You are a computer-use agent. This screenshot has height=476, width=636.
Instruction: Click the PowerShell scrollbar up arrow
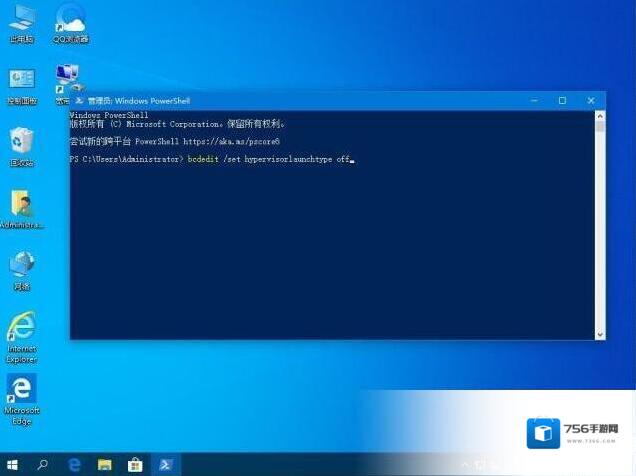[x=600, y=115]
